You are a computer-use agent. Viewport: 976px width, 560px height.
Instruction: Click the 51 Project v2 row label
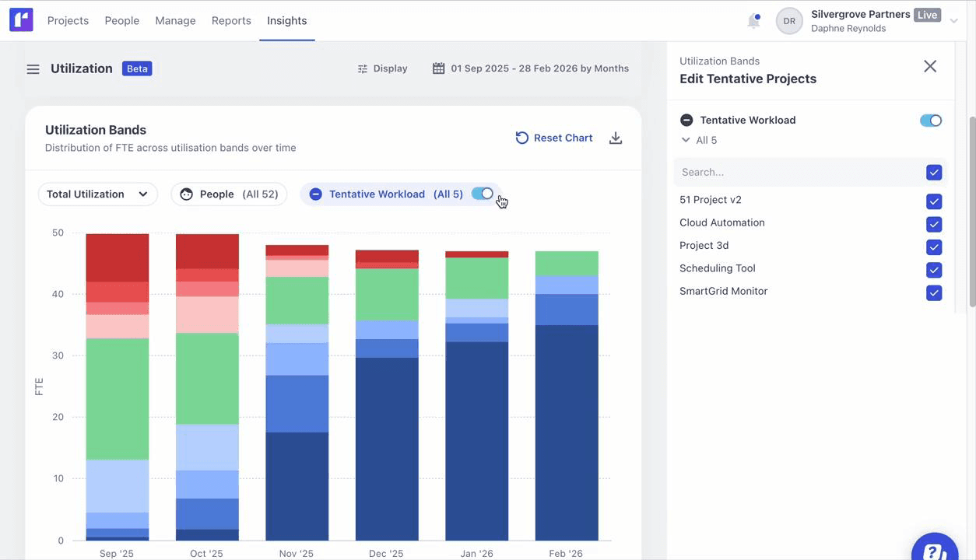point(711,200)
